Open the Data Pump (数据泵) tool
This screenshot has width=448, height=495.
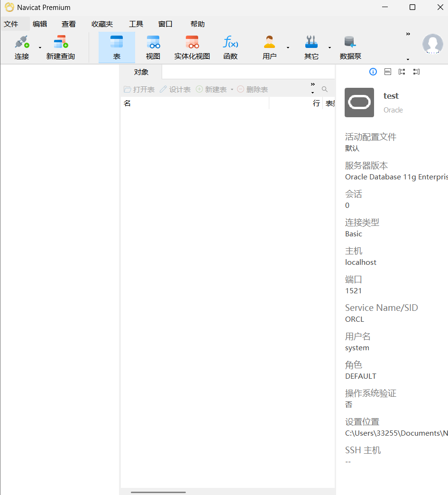click(x=350, y=47)
